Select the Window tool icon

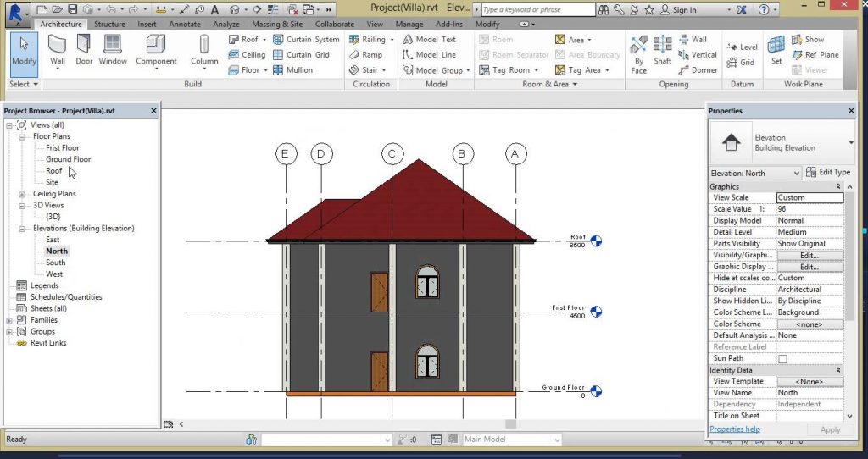click(x=113, y=47)
